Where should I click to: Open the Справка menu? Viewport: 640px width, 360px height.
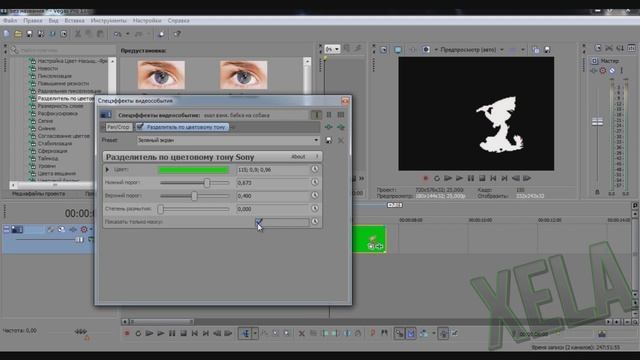pos(178,20)
